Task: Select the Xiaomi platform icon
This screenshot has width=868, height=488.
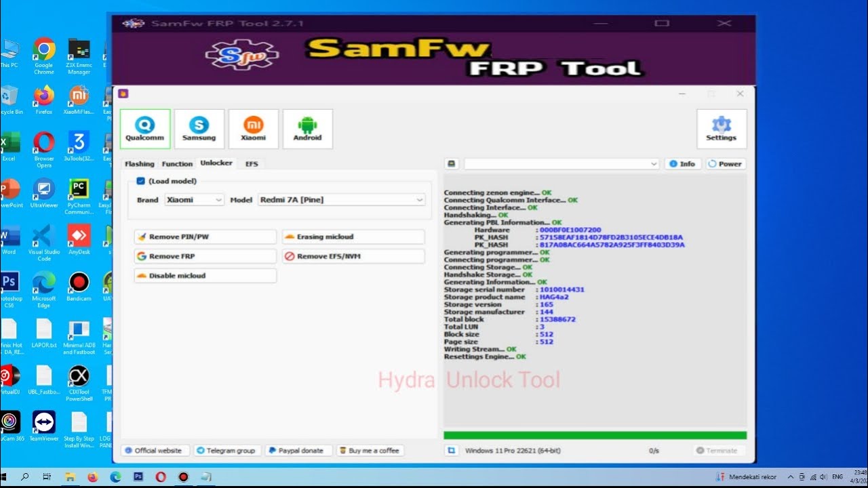Action: (253, 129)
